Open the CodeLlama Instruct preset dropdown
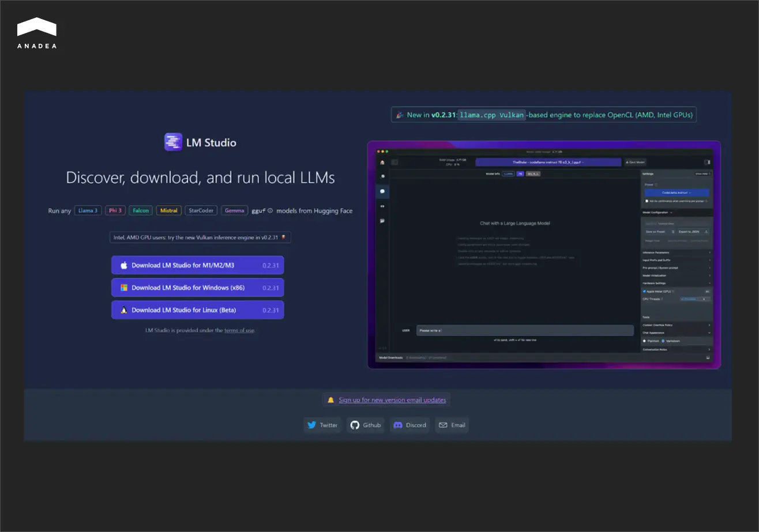The width and height of the screenshot is (759, 532). point(677,193)
